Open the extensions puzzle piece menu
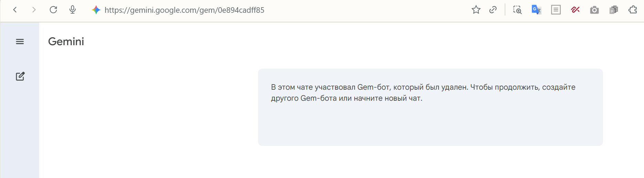 pyautogui.click(x=633, y=10)
